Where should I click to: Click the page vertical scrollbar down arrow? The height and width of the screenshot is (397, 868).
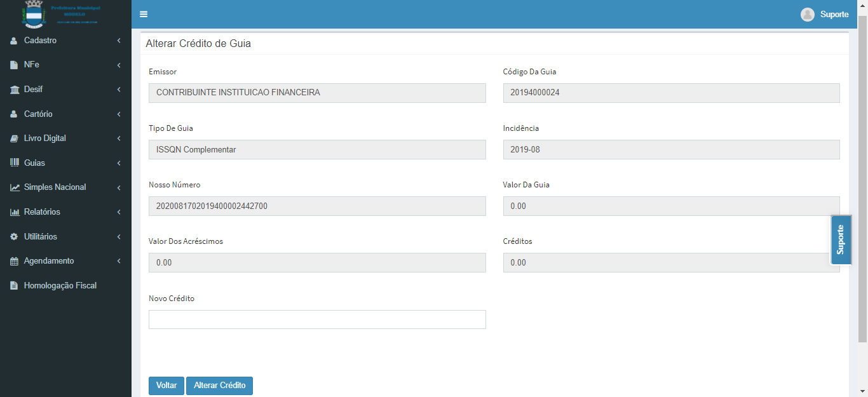pos(862,391)
